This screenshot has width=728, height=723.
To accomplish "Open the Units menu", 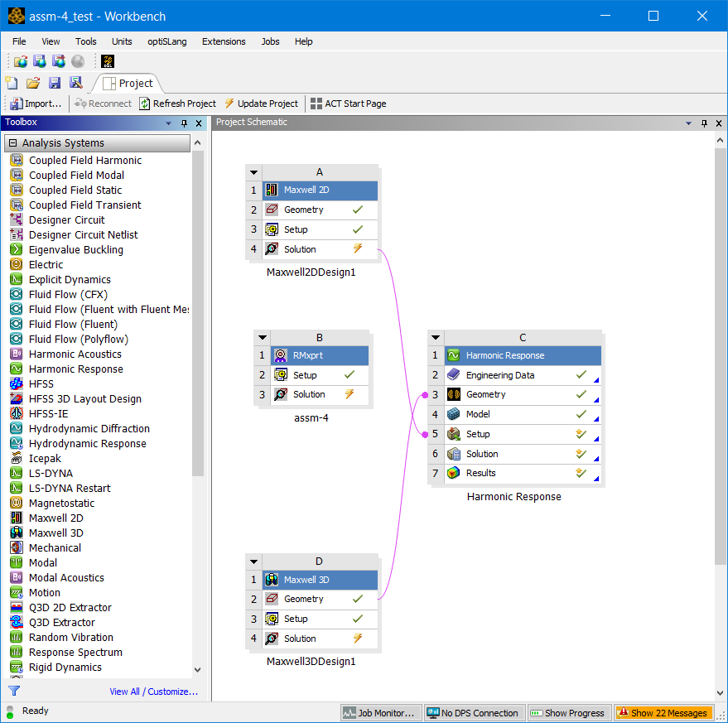I will click(122, 41).
